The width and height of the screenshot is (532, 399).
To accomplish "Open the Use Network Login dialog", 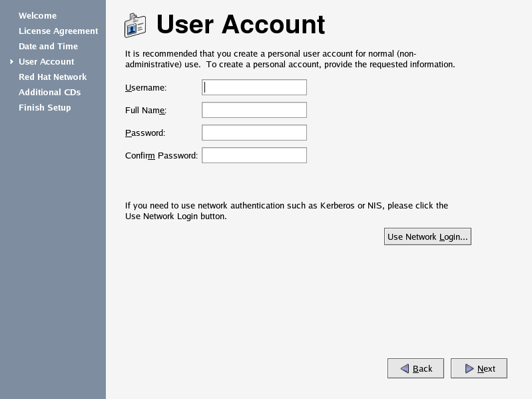I will pos(427,236).
